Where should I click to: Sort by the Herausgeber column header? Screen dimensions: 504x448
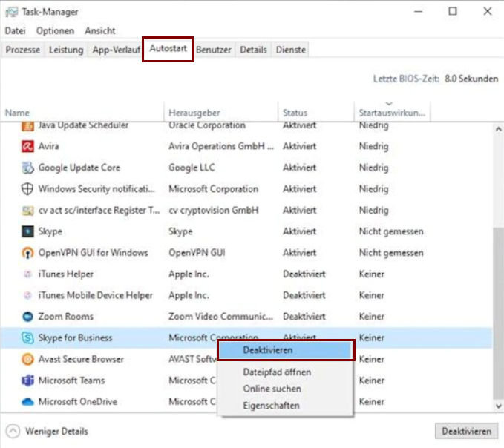pos(220,113)
